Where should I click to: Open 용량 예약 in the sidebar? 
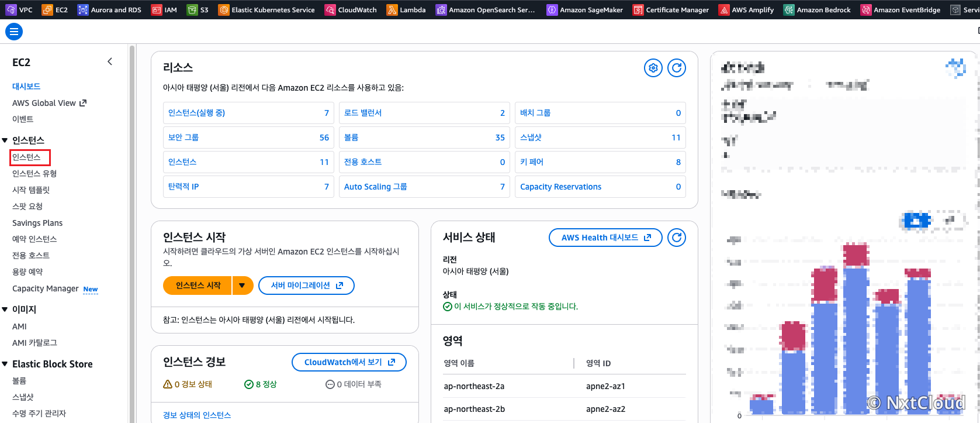(x=27, y=272)
